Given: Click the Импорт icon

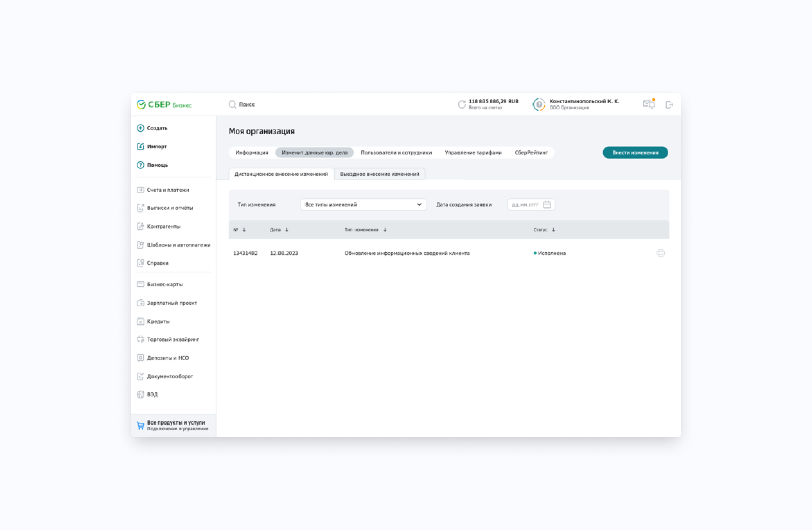Looking at the screenshot, I should click(140, 146).
